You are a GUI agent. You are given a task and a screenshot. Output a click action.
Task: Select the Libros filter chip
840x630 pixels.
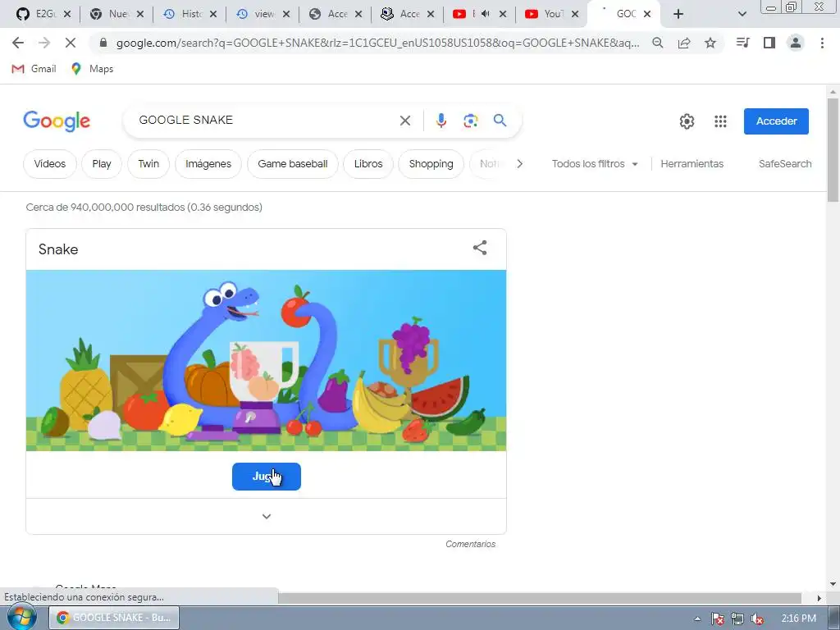pos(368,164)
